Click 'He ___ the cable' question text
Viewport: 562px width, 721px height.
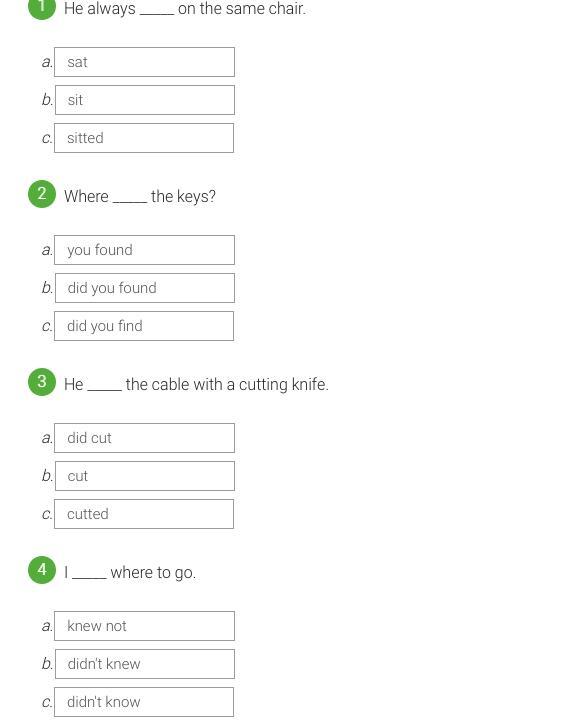pyautogui.click(x=196, y=384)
